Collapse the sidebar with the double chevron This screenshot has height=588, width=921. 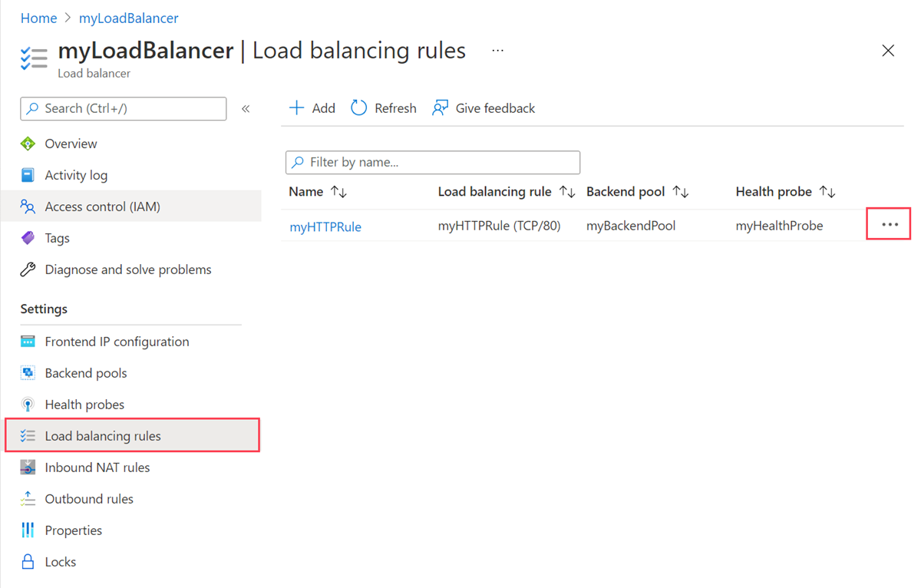pos(246,109)
